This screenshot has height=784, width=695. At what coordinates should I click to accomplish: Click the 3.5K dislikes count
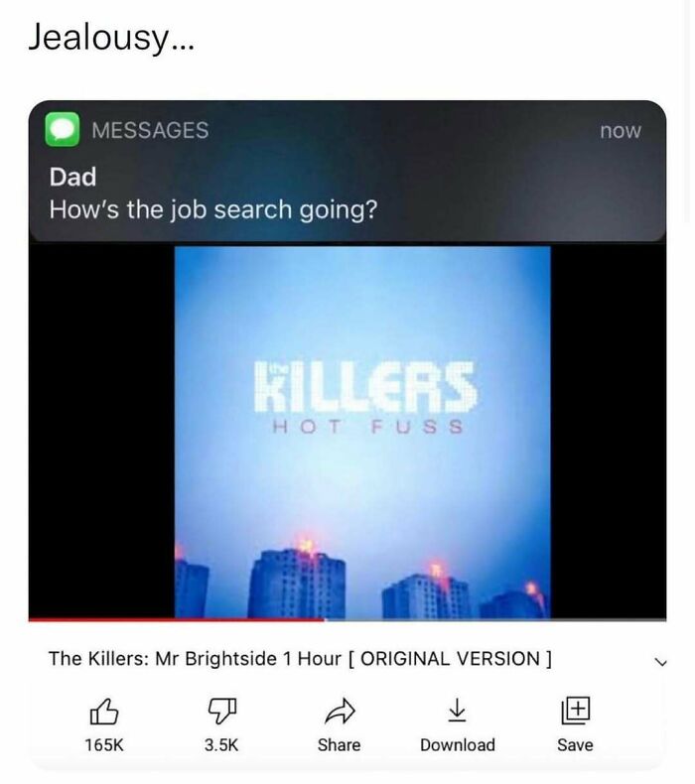pyautogui.click(x=221, y=745)
